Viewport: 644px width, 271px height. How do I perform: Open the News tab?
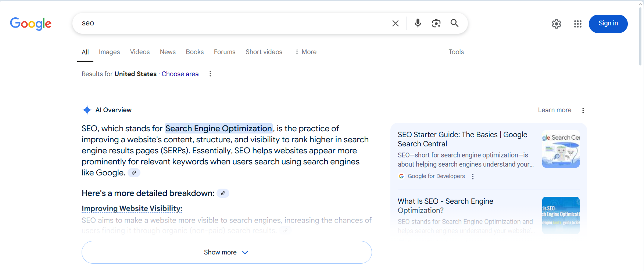point(168,52)
